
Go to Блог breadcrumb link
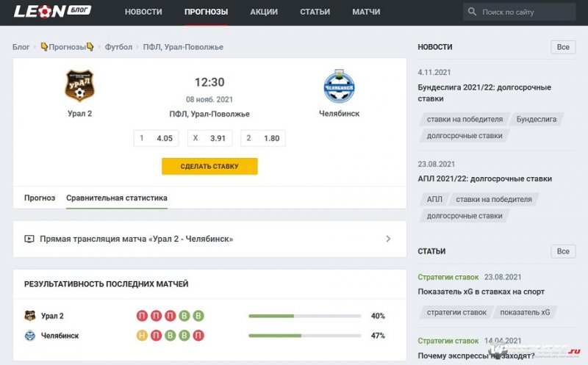[21, 47]
